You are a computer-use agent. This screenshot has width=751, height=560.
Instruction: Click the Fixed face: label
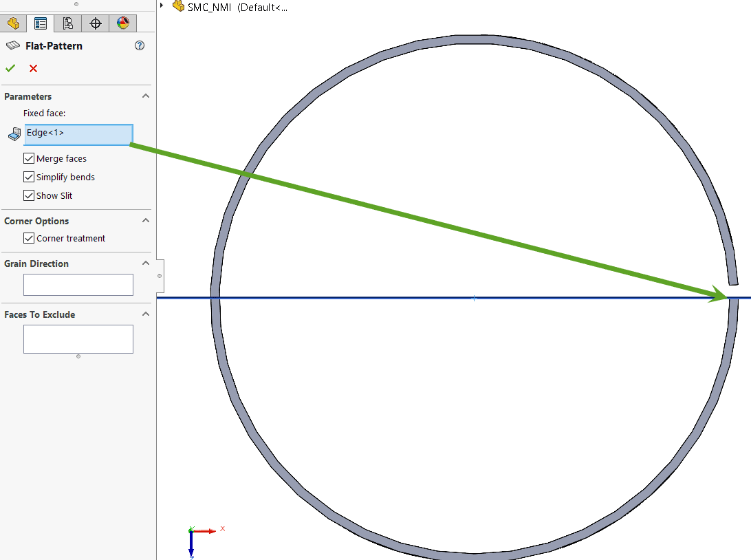pyautogui.click(x=45, y=113)
